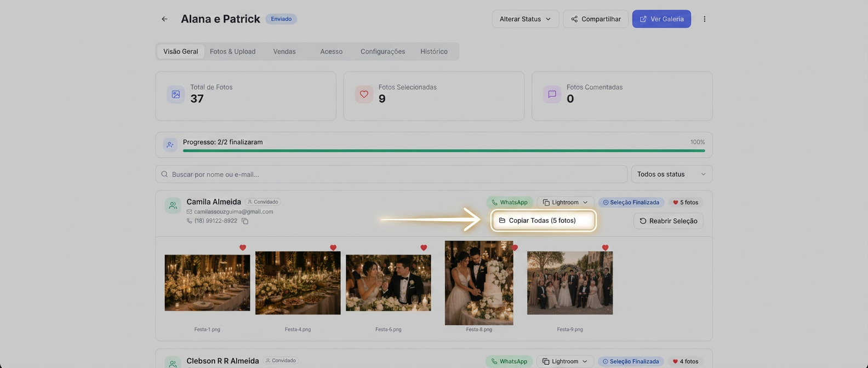Click the Compartilhar button

pos(596,19)
